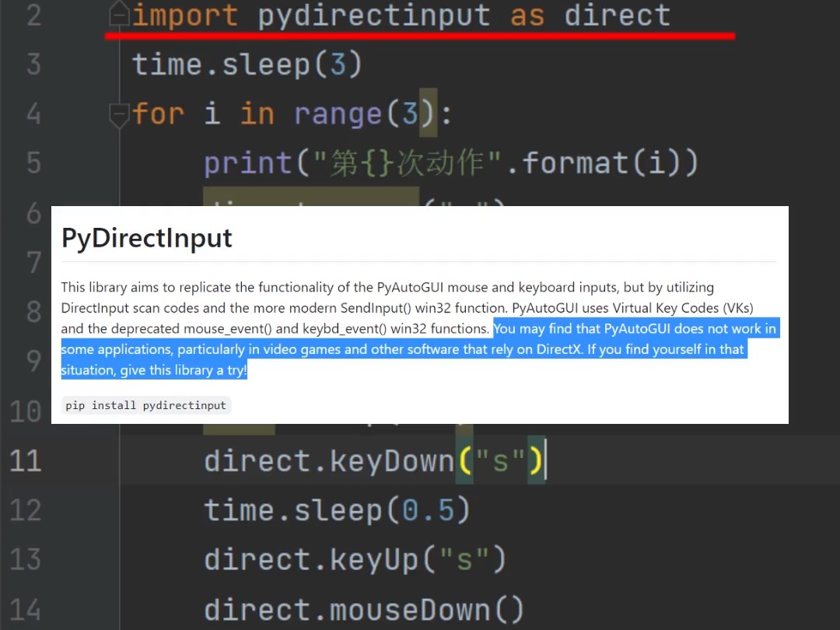Place the cursor in 'direct.mouseDown()' on line 14
840x630 pixels.
pos(364,610)
